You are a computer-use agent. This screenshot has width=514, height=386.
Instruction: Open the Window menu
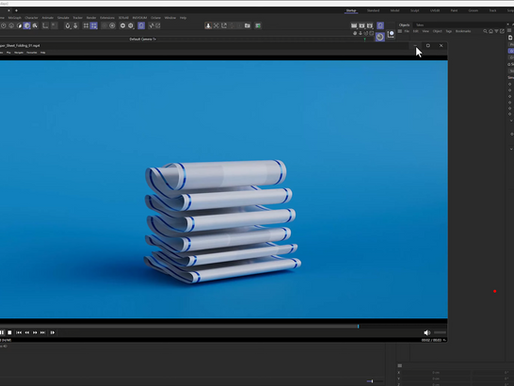170,18
